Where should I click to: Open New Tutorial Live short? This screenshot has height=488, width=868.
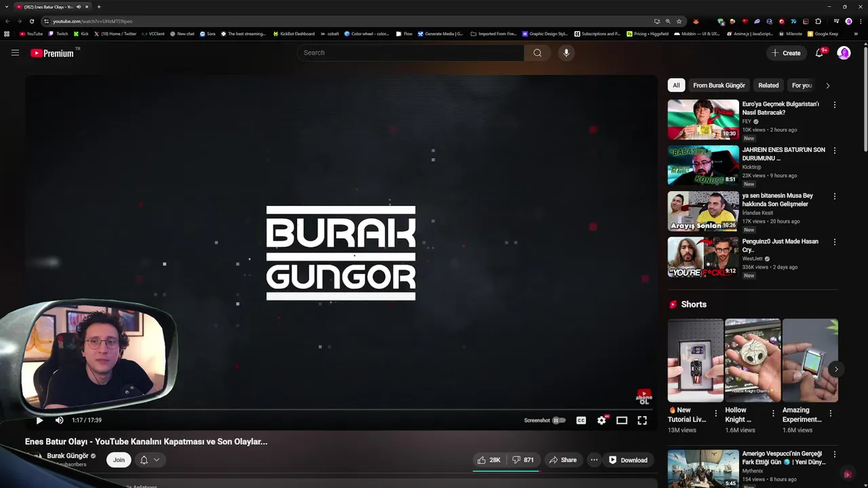[695, 360]
